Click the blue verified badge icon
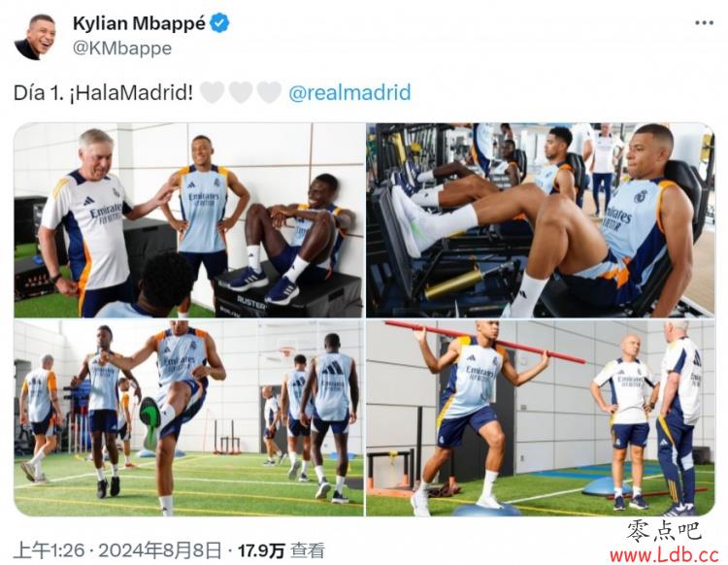Screen dimensions: 728x565 219,23
